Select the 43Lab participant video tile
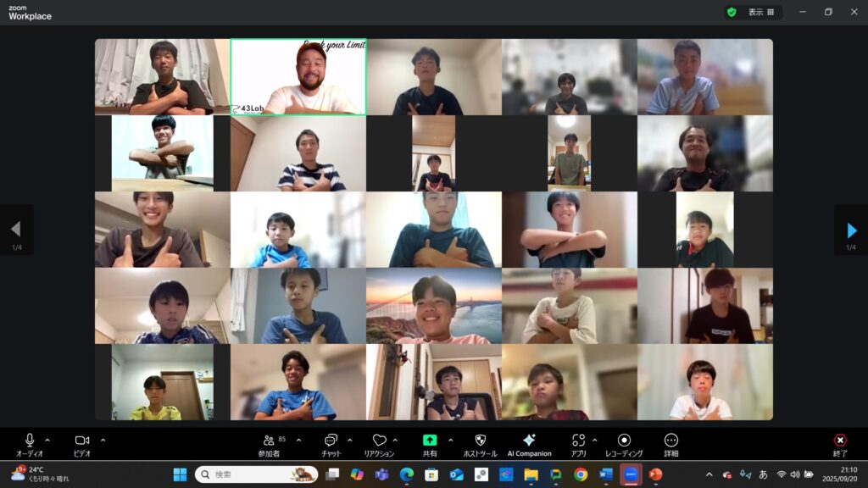This screenshot has height=488, width=868. coord(298,76)
